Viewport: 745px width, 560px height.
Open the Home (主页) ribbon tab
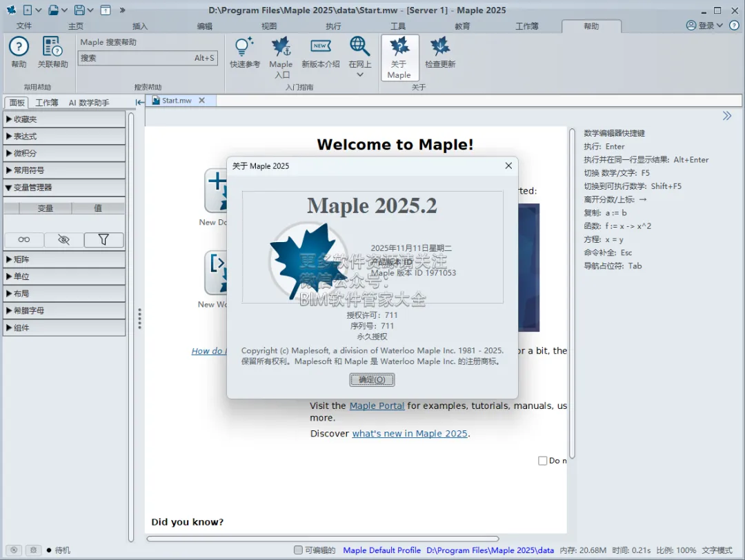[x=76, y=26]
